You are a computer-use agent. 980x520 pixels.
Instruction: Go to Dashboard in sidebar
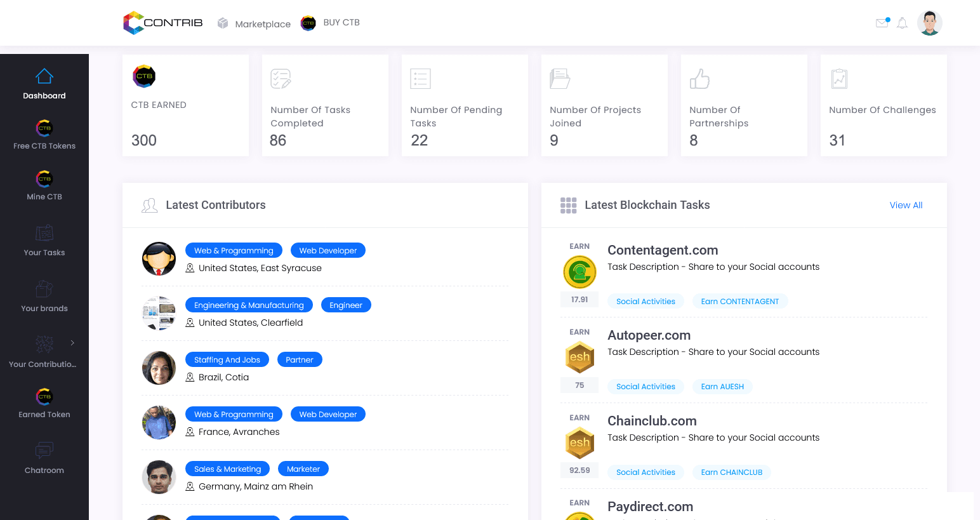(x=44, y=96)
